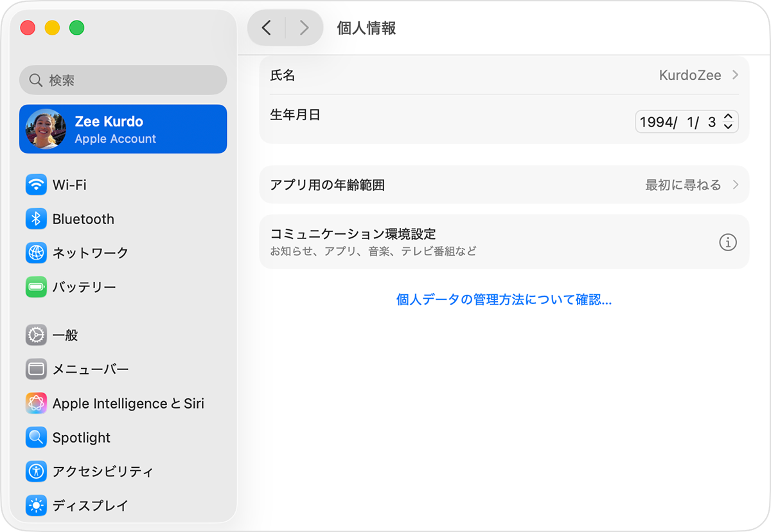Click the Bluetooth icon in sidebar
The image size is (771, 532).
tap(36, 218)
